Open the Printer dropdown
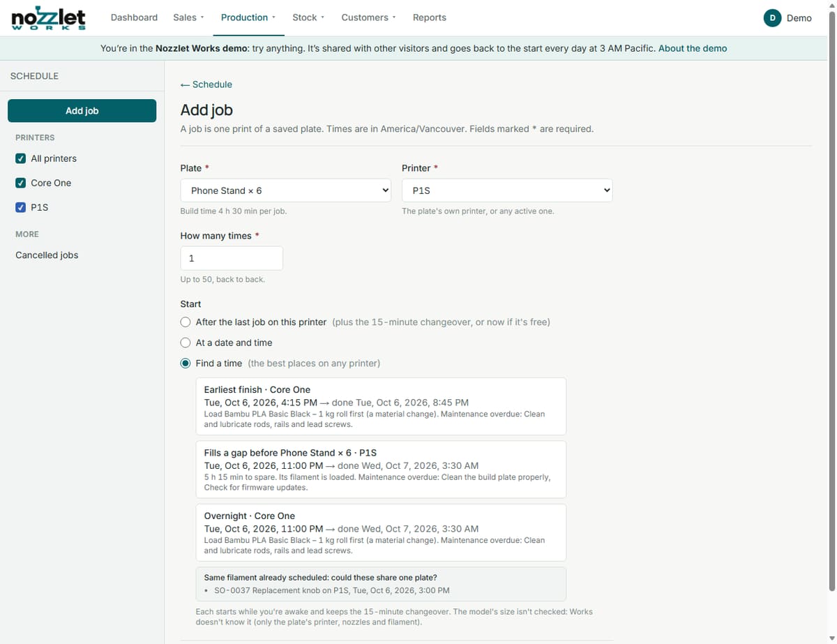Image resolution: width=837 pixels, height=644 pixels. (x=507, y=190)
